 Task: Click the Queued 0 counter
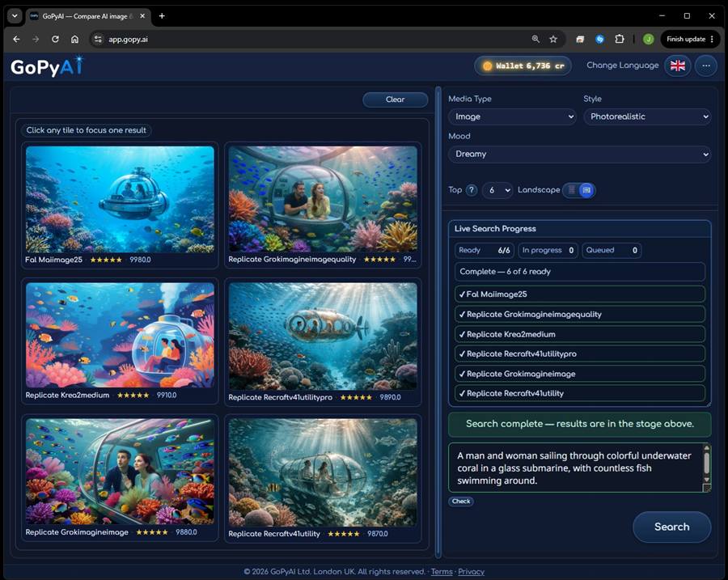612,250
